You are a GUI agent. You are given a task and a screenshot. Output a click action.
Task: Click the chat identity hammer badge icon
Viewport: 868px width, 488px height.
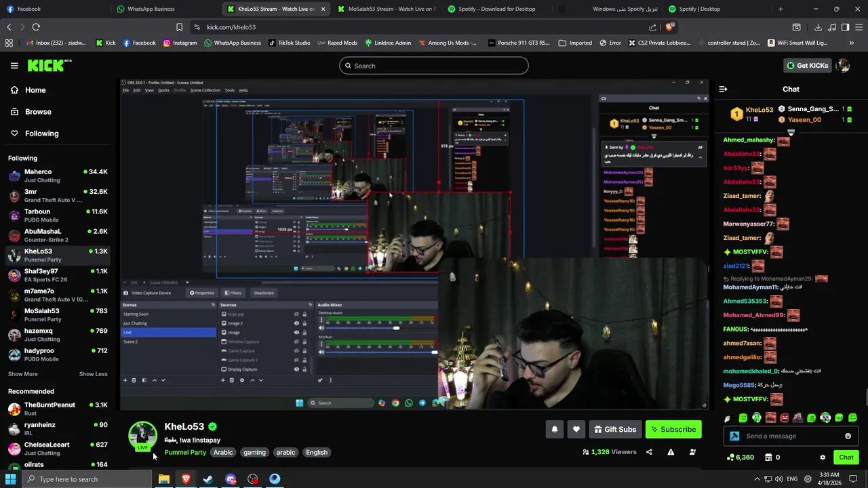(734, 436)
